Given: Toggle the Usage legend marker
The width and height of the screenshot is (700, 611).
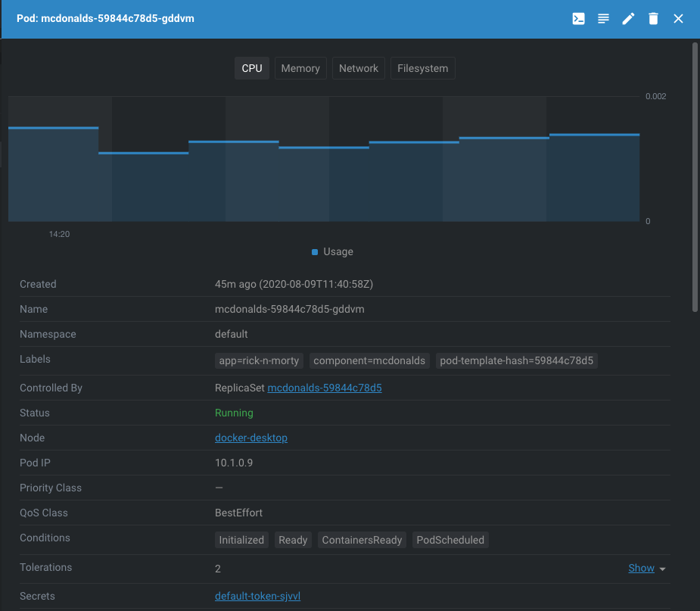Looking at the screenshot, I should pyautogui.click(x=315, y=252).
